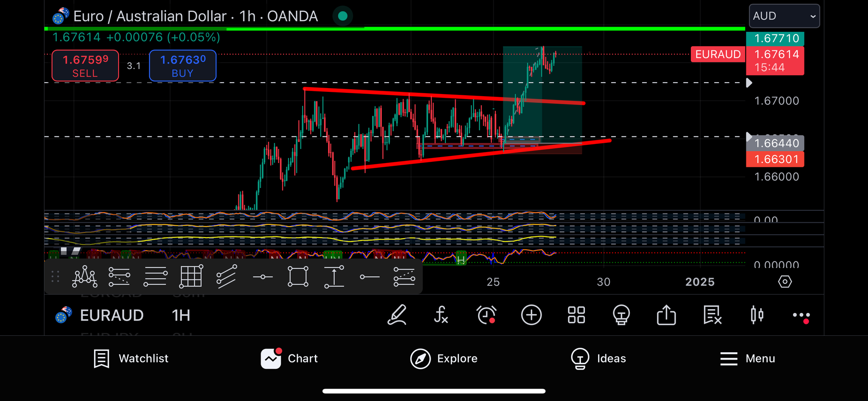Open the candlestick chart type icon
The height and width of the screenshot is (401, 868).
pos(757,315)
